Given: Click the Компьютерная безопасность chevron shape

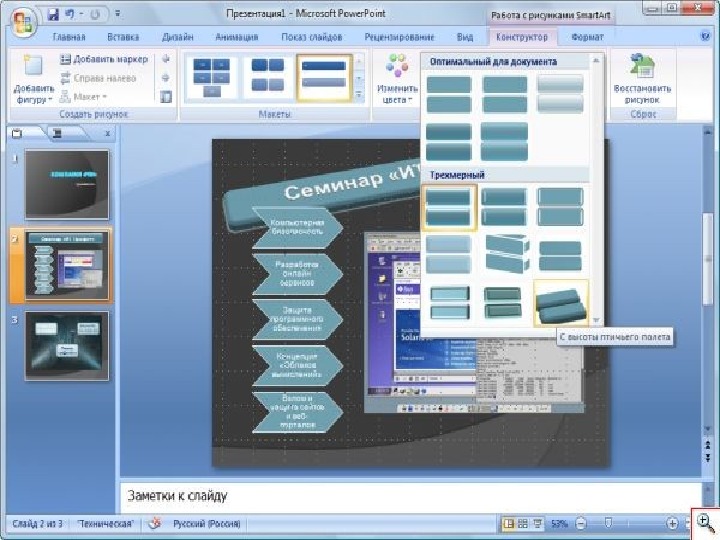Looking at the screenshot, I should tap(297, 227).
